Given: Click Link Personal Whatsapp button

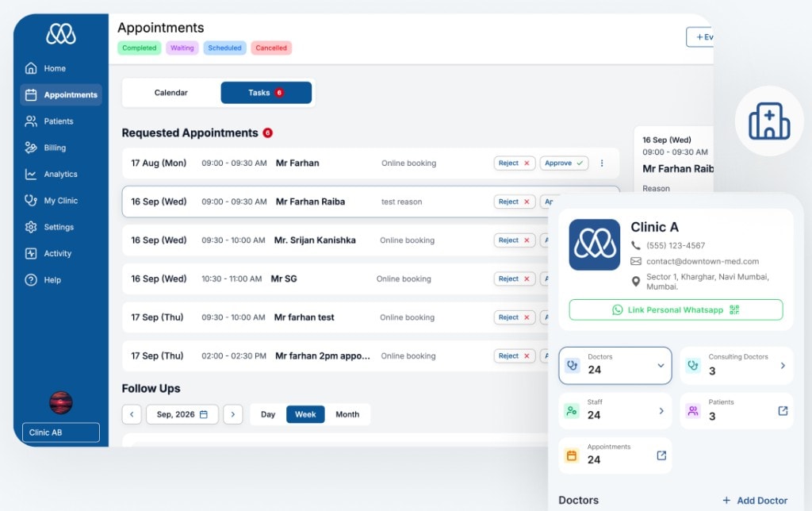Looking at the screenshot, I should 676,310.
